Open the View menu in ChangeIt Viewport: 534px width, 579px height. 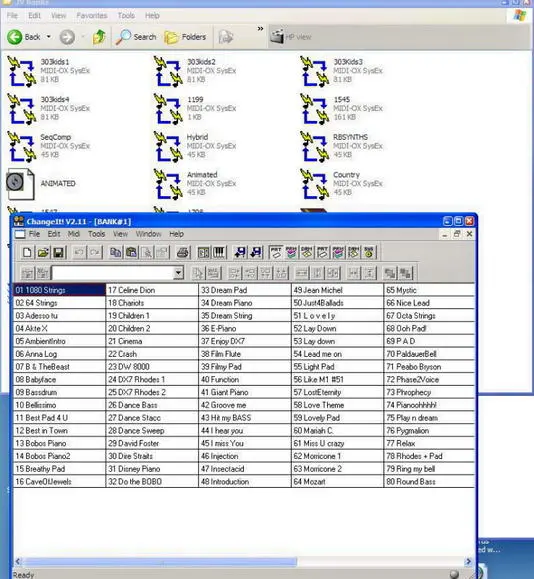coord(120,234)
